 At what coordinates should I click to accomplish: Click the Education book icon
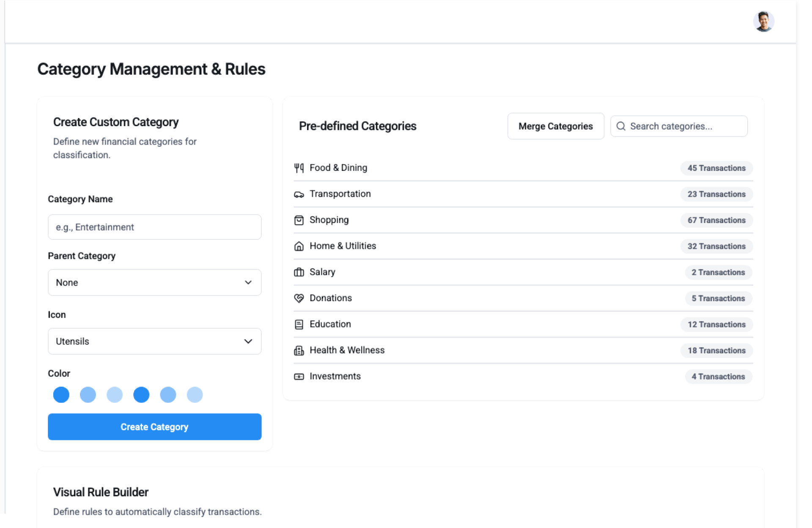[299, 324]
